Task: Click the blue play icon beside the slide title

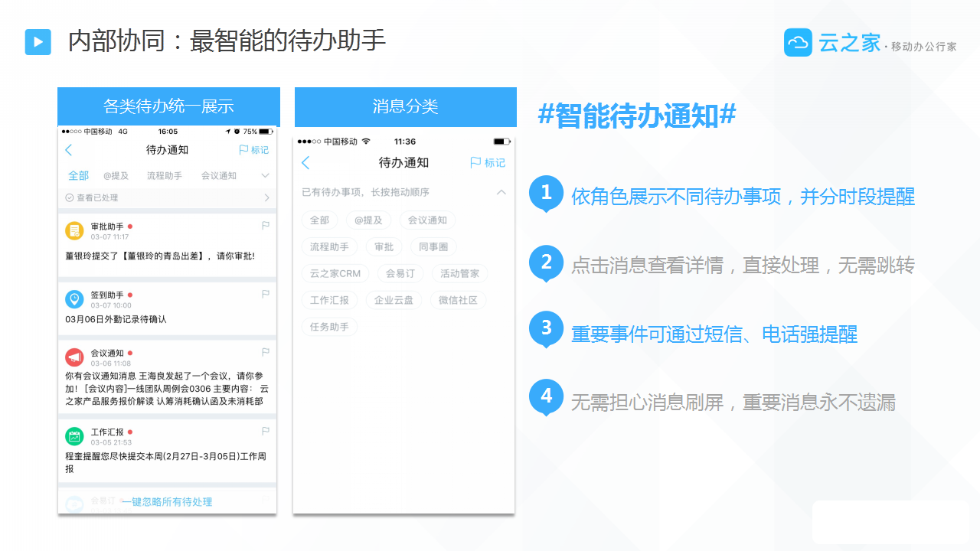Action: (x=38, y=41)
